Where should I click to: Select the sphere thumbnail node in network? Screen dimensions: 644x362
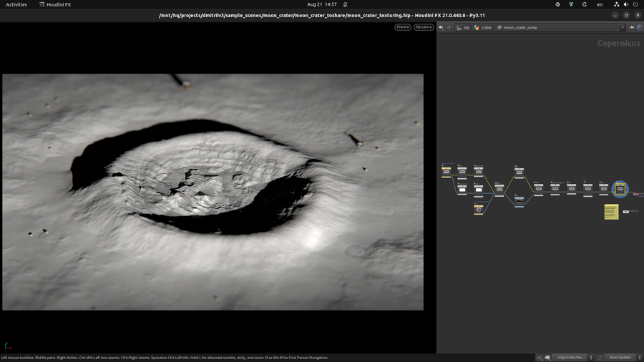click(479, 210)
